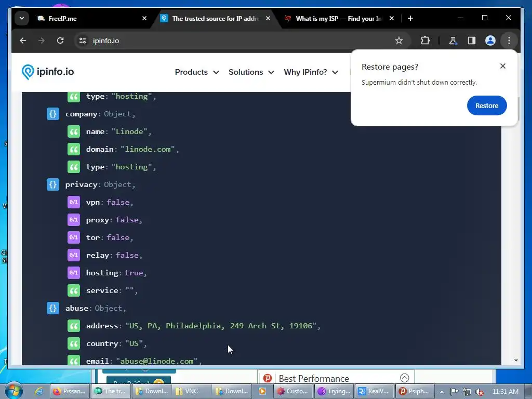Switch to What is my ISP tab

(x=338, y=18)
